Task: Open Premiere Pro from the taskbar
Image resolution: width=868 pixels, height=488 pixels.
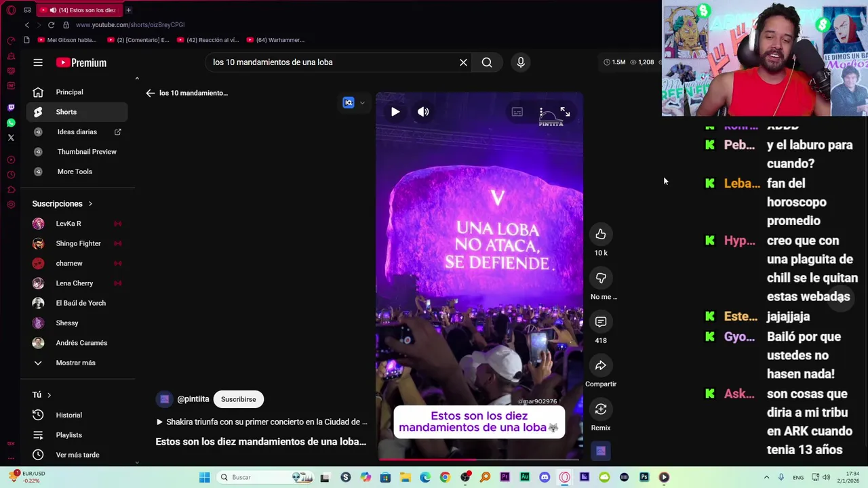Action: click(505, 477)
